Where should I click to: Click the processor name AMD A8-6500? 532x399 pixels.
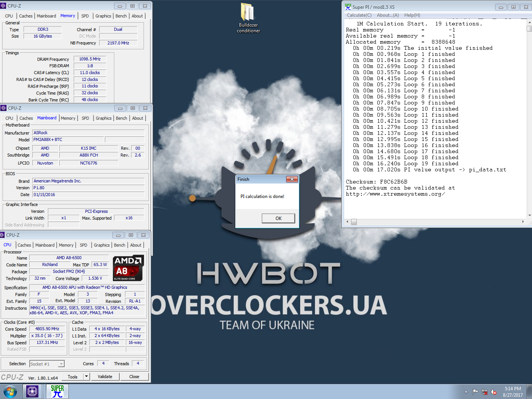pos(69,258)
